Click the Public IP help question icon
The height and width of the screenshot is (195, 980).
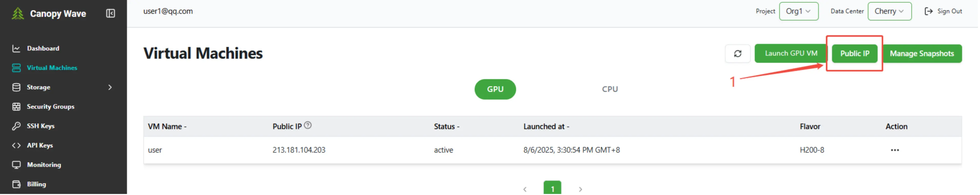pyautogui.click(x=308, y=125)
